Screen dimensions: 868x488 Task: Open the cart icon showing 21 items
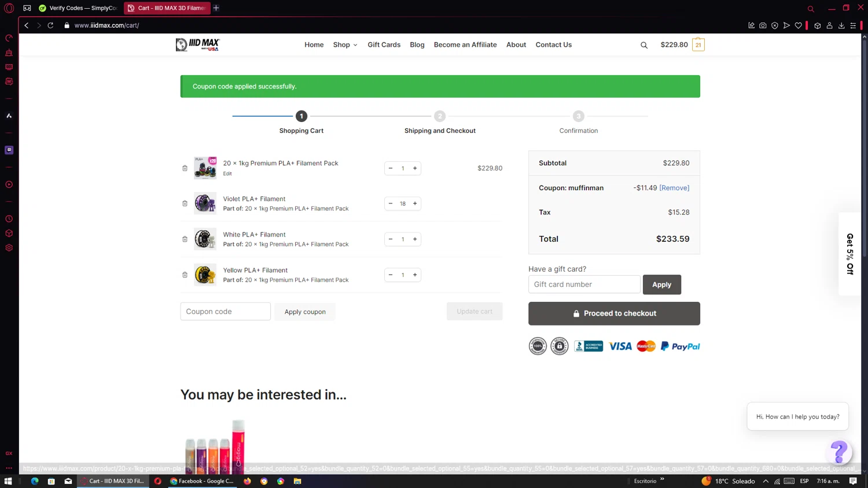tap(698, 45)
